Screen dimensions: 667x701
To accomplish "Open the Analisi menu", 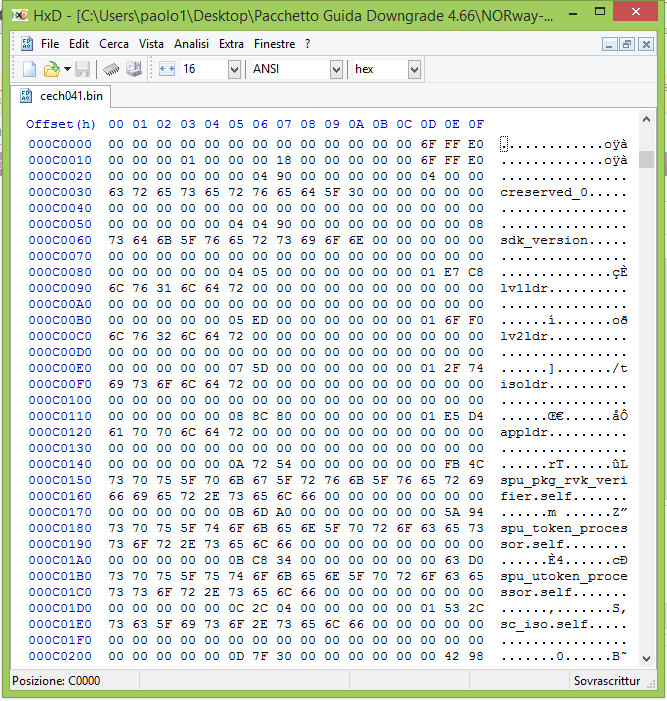I will [192, 44].
